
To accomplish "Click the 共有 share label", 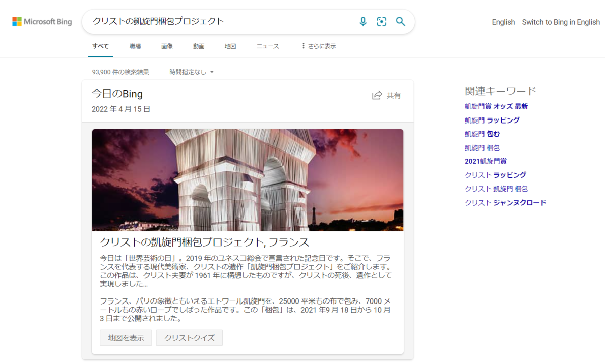I will [394, 95].
